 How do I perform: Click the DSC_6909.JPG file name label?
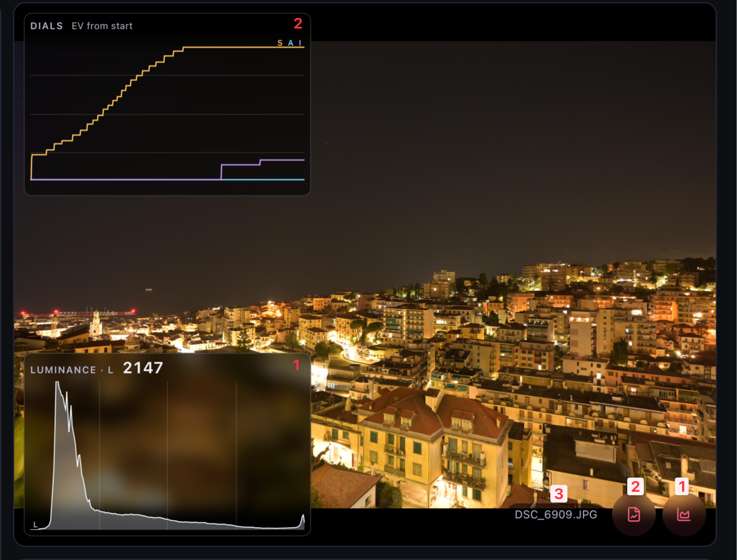click(x=556, y=515)
